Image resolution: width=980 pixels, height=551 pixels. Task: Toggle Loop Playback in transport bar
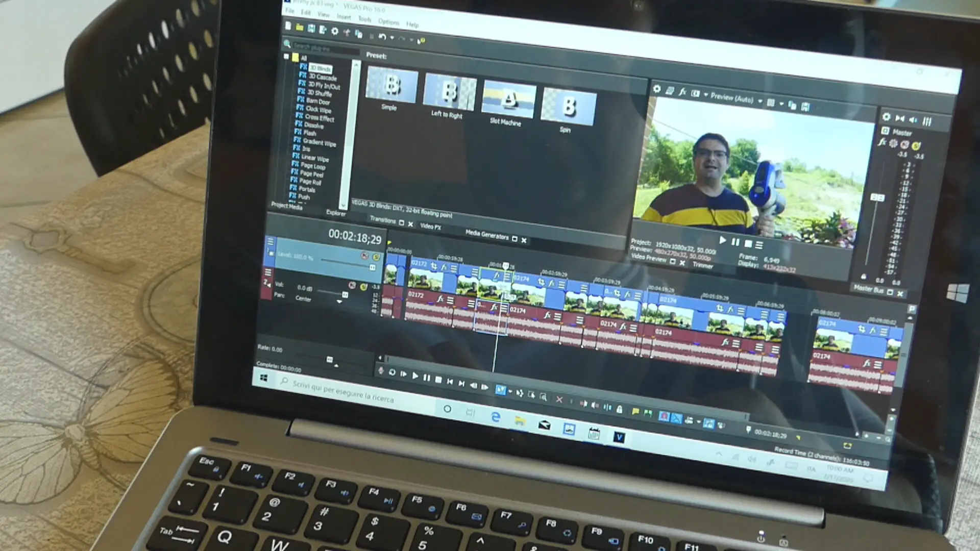[x=392, y=372]
